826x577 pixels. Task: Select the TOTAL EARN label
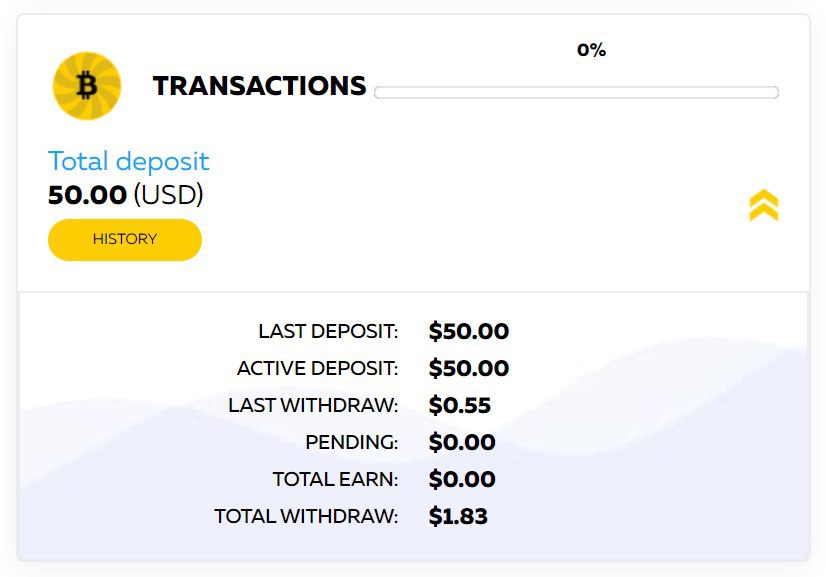(x=336, y=480)
